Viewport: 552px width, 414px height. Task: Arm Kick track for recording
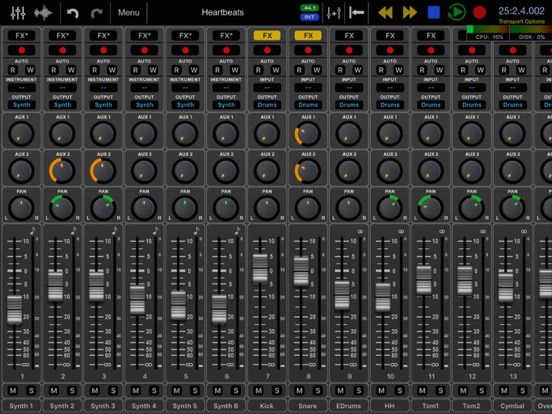[267, 50]
